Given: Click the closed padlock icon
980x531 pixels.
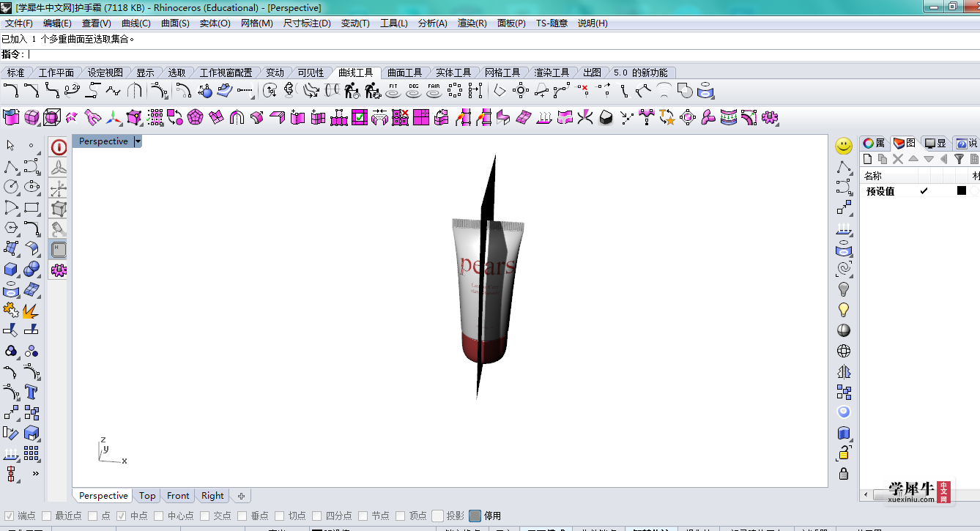Looking at the screenshot, I should click(x=844, y=473).
